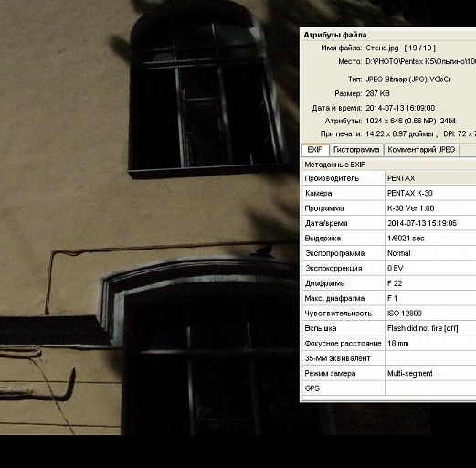Open the Гистограмма tab
The width and height of the screenshot is (476, 468).
point(356,150)
